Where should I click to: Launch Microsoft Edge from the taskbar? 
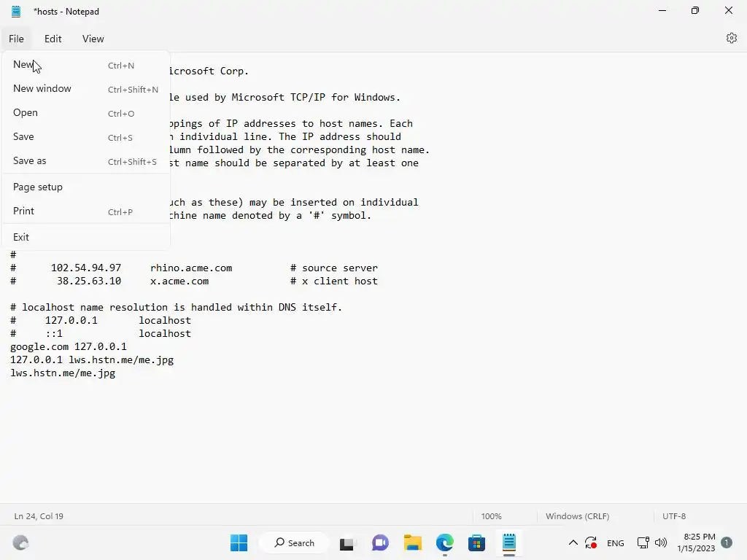point(444,542)
